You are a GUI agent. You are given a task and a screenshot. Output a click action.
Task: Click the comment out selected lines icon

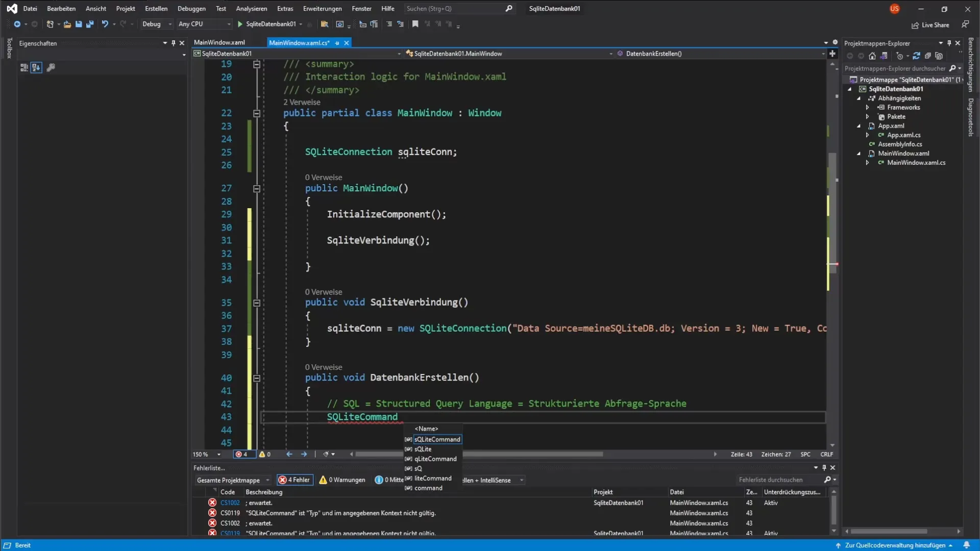(x=389, y=24)
